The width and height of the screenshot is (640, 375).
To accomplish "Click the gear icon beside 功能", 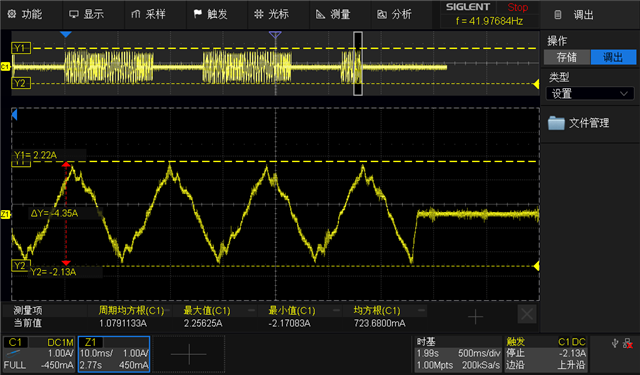I will 12,14.
